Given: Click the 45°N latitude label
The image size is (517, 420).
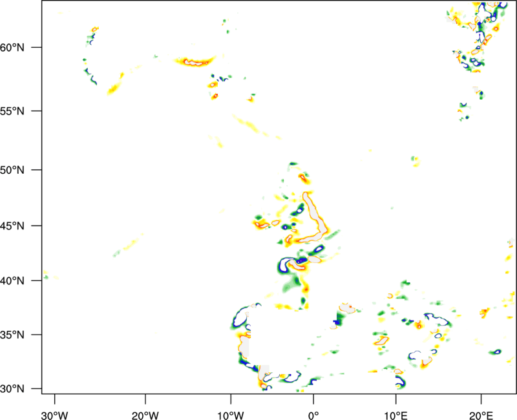Looking at the screenshot, I should tap(12, 226).
